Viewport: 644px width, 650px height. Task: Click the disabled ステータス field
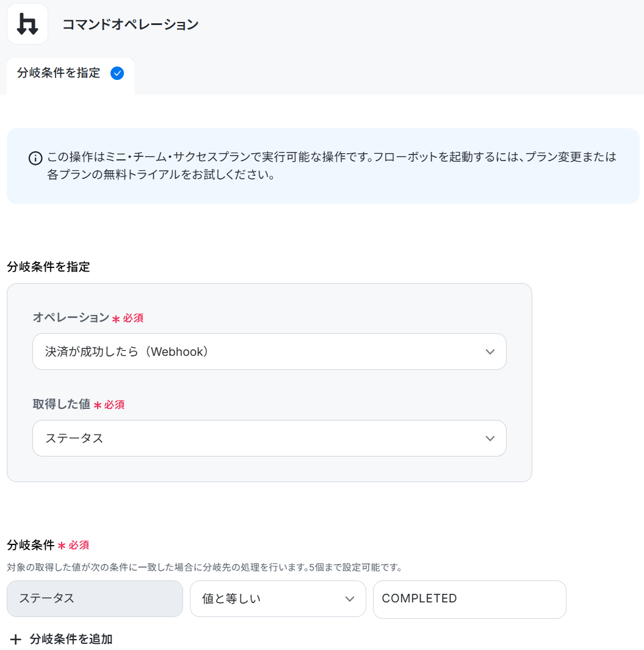pos(95,599)
